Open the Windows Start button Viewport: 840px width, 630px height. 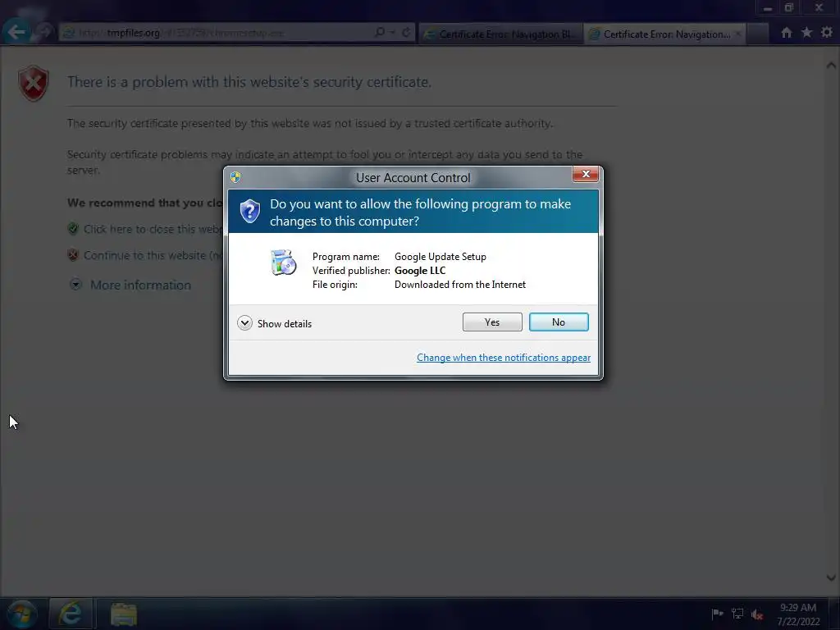22,614
